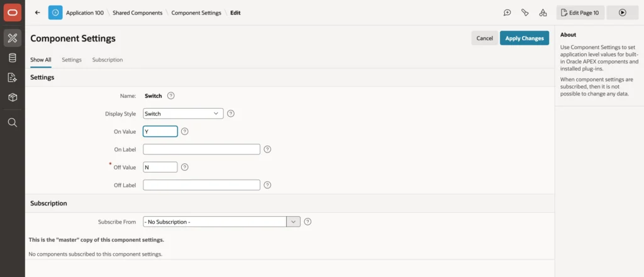Show help for Off Label
The width and height of the screenshot is (644, 277).
pos(267,185)
